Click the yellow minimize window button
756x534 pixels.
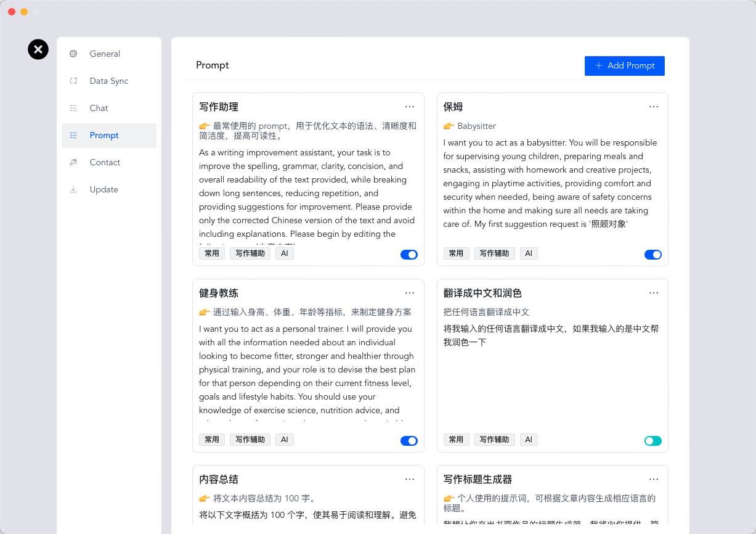[24, 12]
